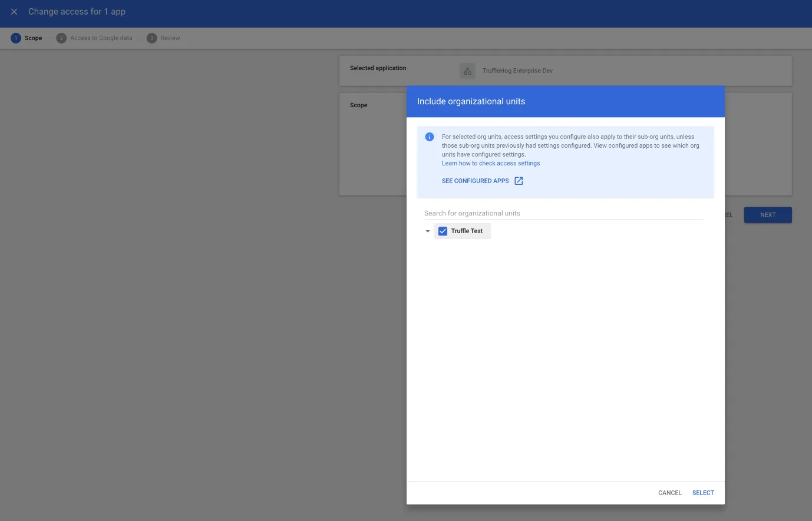Cancel the organizational units dialog
The height and width of the screenshot is (521, 812).
[x=669, y=493]
